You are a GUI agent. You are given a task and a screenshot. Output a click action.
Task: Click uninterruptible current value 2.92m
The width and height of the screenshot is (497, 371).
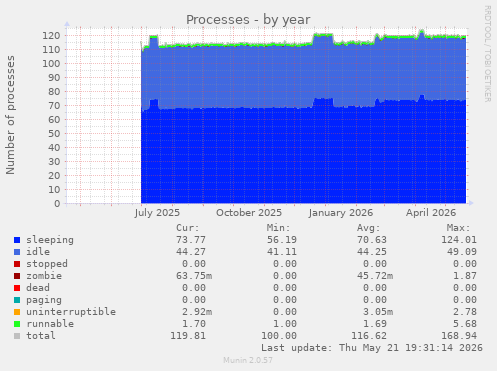(x=197, y=312)
